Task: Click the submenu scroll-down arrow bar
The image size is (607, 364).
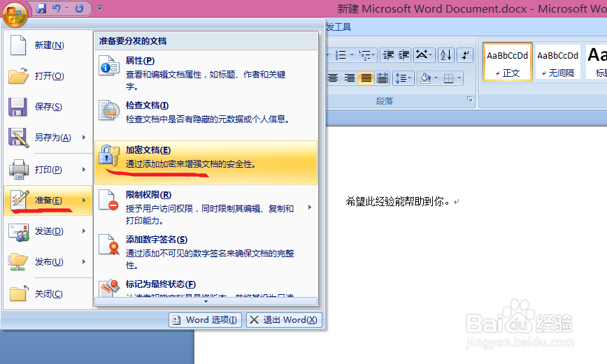Action: tap(206, 301)
